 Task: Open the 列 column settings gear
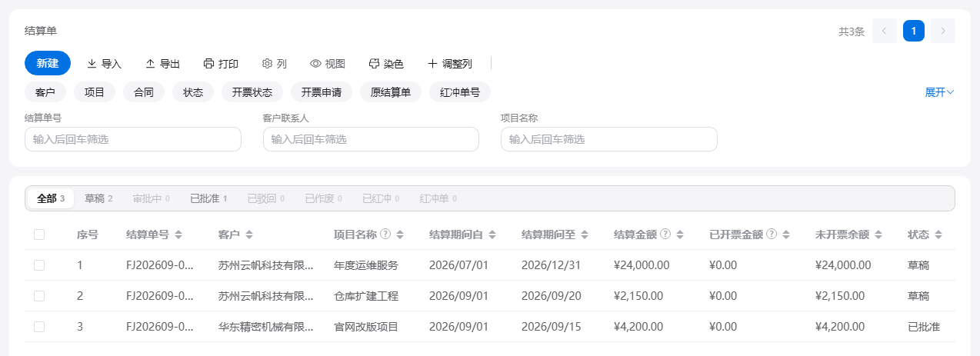274,64
